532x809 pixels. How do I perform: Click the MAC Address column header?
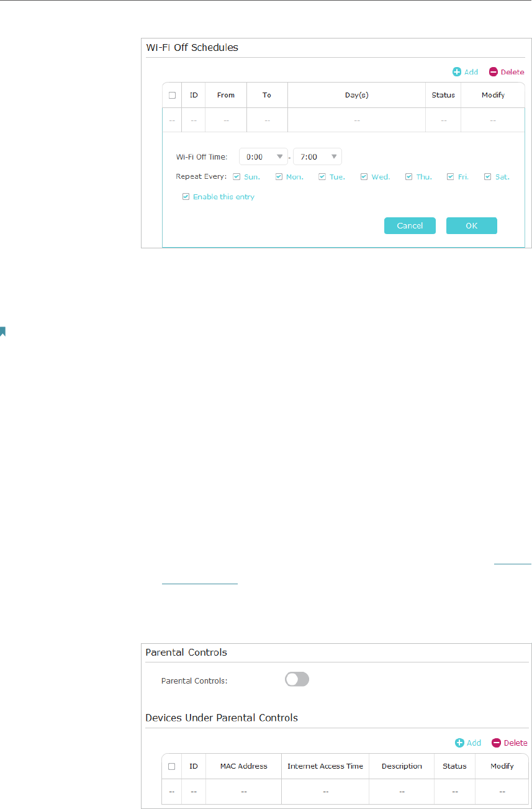[x=244, y=766]
